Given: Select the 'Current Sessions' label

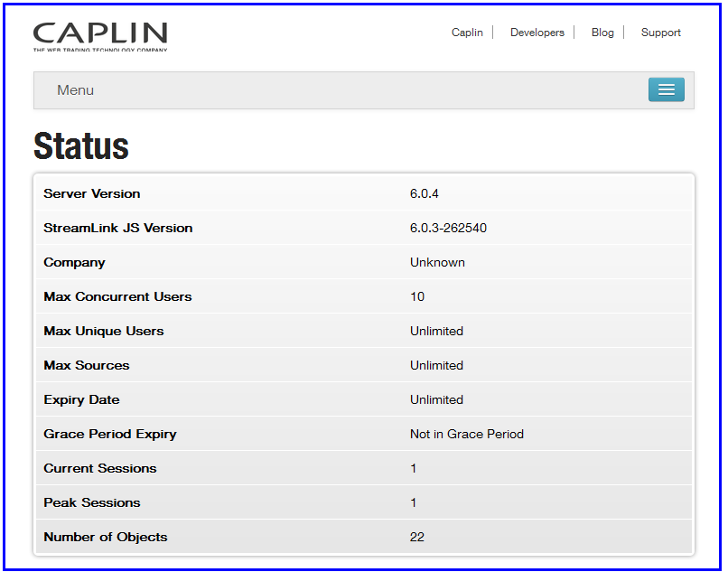Looking at the screenshot, I should coord(100,468).
